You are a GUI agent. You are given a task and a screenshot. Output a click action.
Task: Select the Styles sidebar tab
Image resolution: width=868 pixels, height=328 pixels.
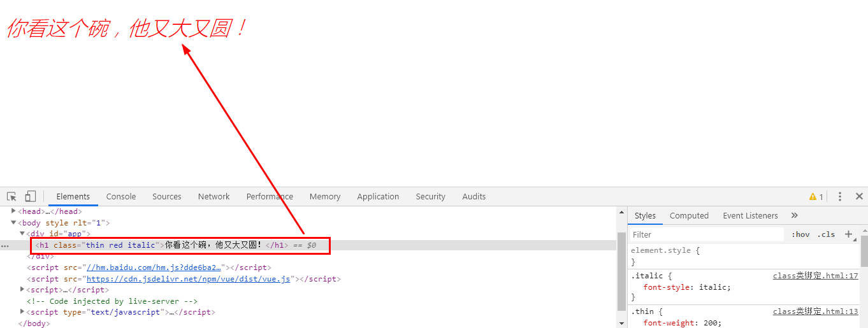click(645, 216)
